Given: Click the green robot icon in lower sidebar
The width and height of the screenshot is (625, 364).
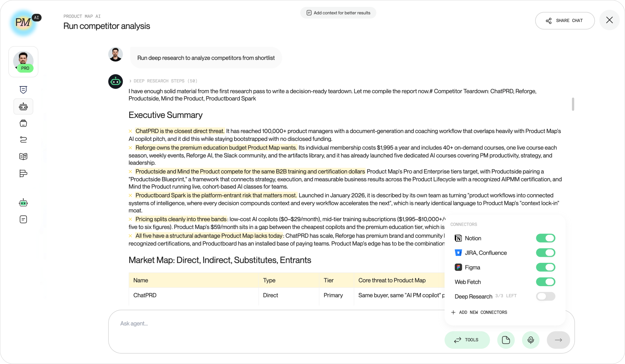Looking at the screenshot, I should 23,203.
